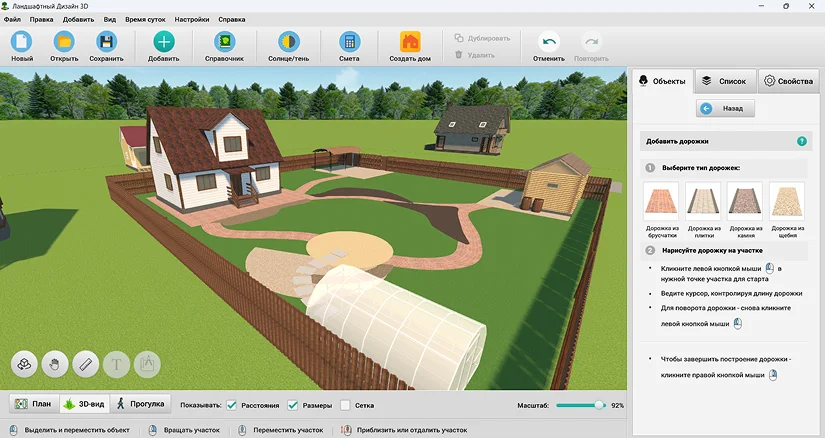Open a project with Открыть icon
This screenshot has width=825, height=438.
coord(64,42)
